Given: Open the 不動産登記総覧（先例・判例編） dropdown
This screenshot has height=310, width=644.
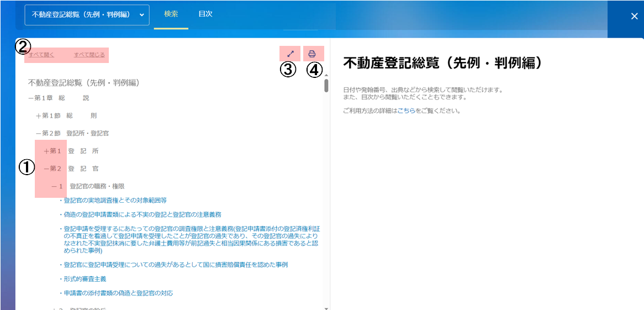Looking at the screenshot, I should (x=87, y=15).
